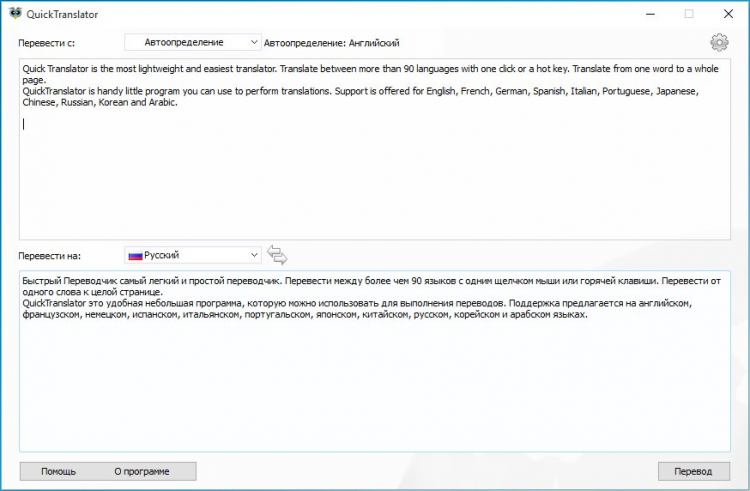Swap languages with the double-arrow icon

point(277,254)
